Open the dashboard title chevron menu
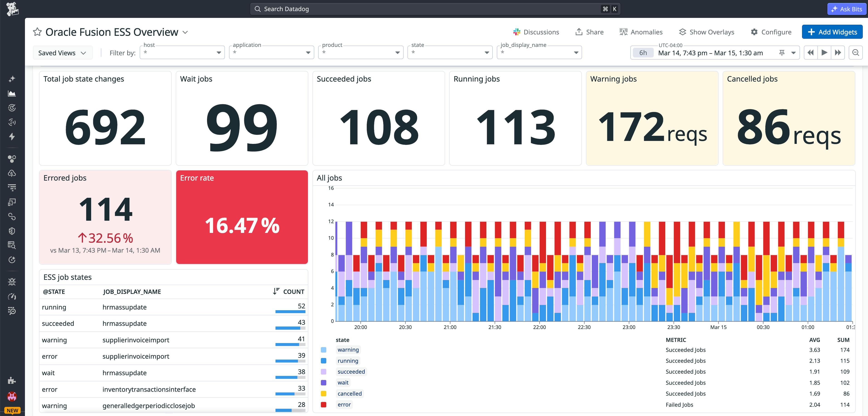This screenshot has width=868, height=416. [x=185, y=32]
